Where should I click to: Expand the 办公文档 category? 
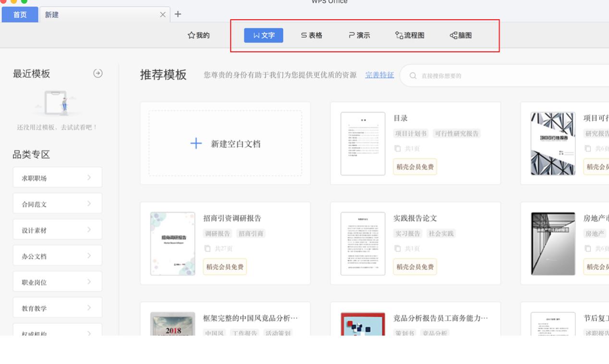[57, 255]
